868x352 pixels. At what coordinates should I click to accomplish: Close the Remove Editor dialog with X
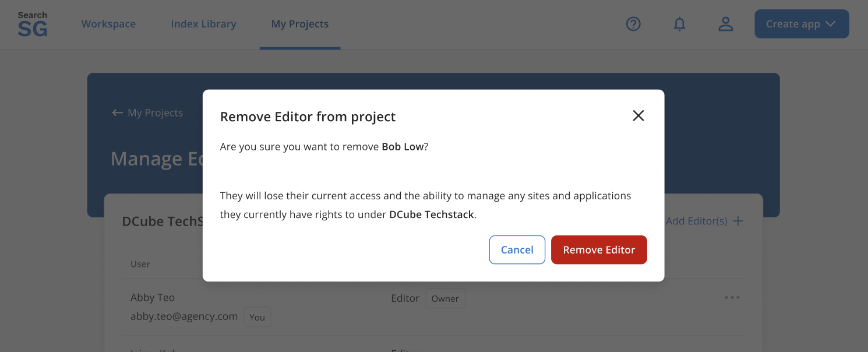pyautogui.click(x=638, y=116)
